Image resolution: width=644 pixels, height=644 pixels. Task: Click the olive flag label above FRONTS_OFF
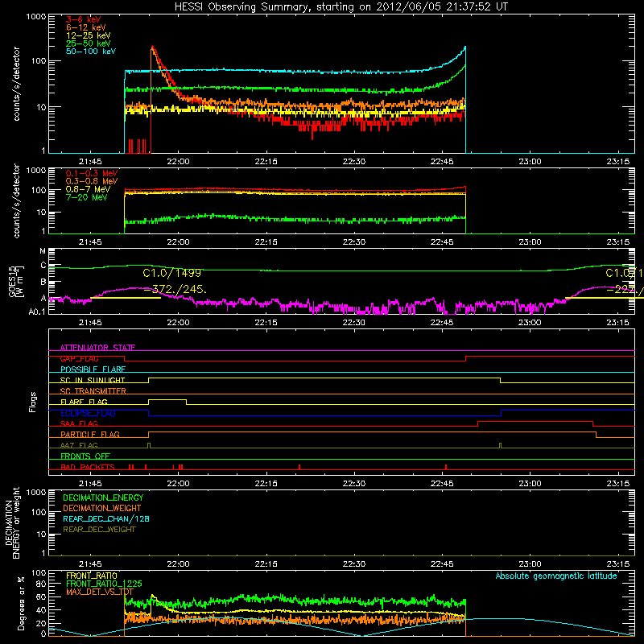click(x=79, y=445)
